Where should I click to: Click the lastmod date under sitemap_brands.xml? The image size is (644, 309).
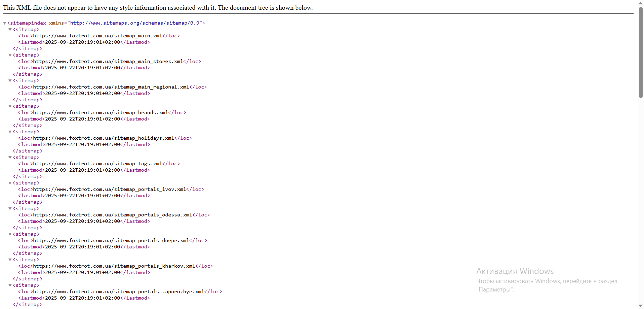tap(83, 119)
